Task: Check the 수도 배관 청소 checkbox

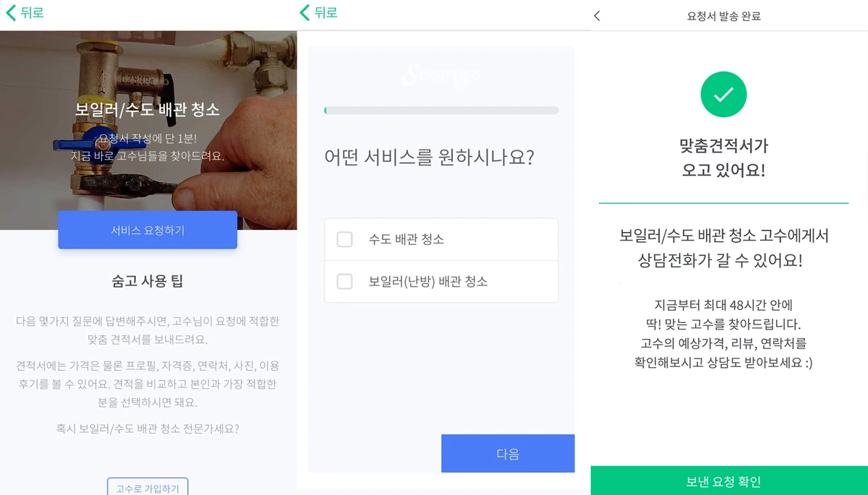Action: click(x=345, y=239)
